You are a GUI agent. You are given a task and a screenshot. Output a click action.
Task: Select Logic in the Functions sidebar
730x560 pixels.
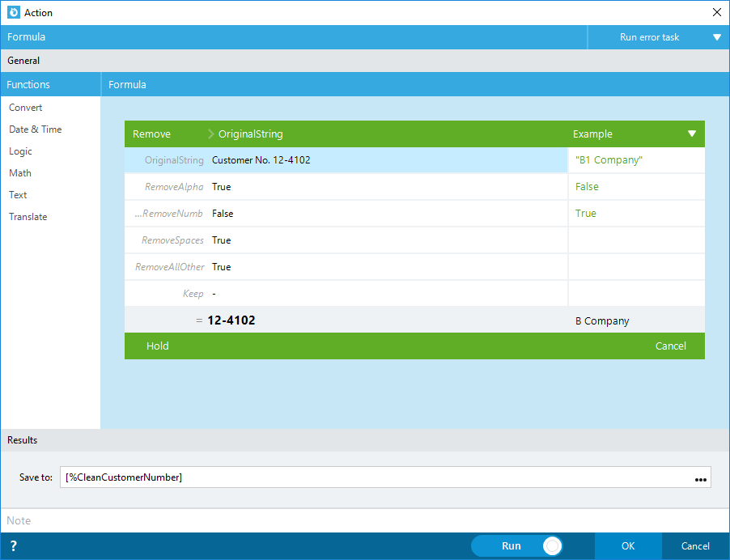pos(20,151)
